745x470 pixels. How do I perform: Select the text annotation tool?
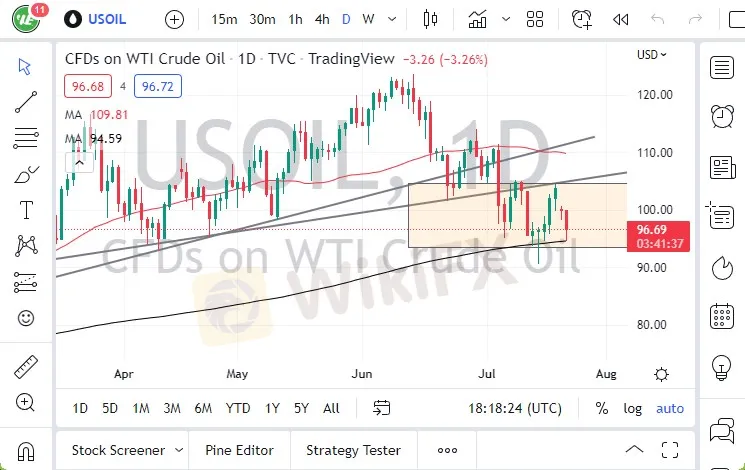[26, 210]
